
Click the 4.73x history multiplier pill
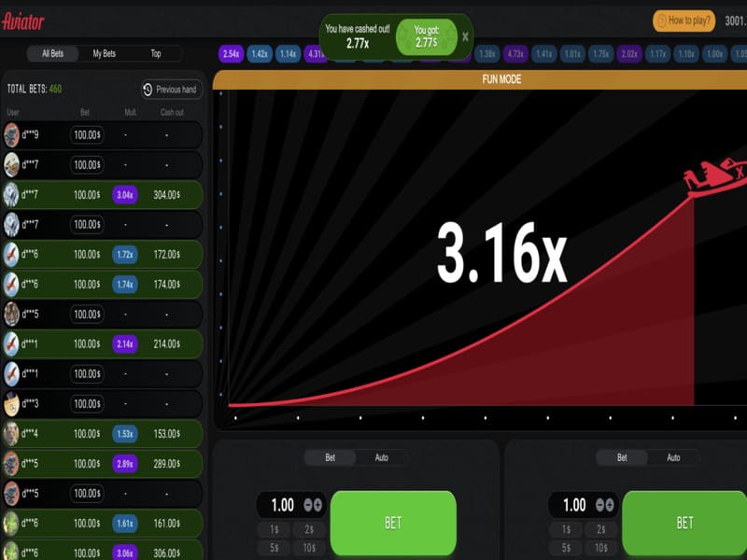pyautogui.click(x=515, y=54)
